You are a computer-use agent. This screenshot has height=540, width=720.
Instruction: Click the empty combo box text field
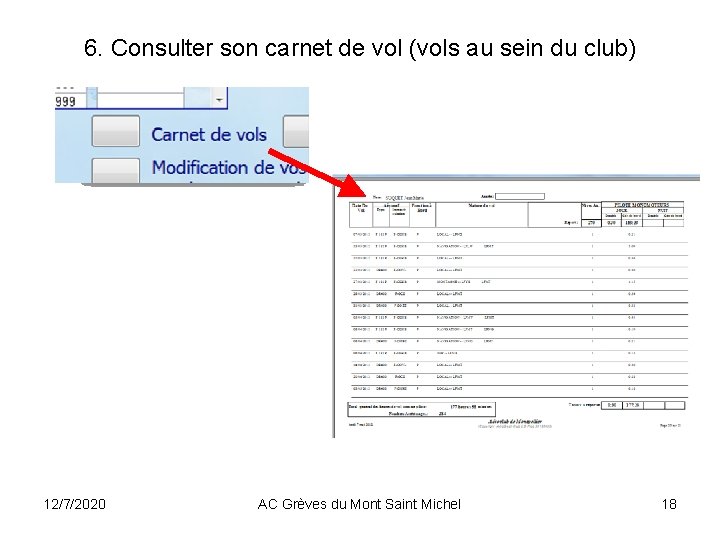141,100
